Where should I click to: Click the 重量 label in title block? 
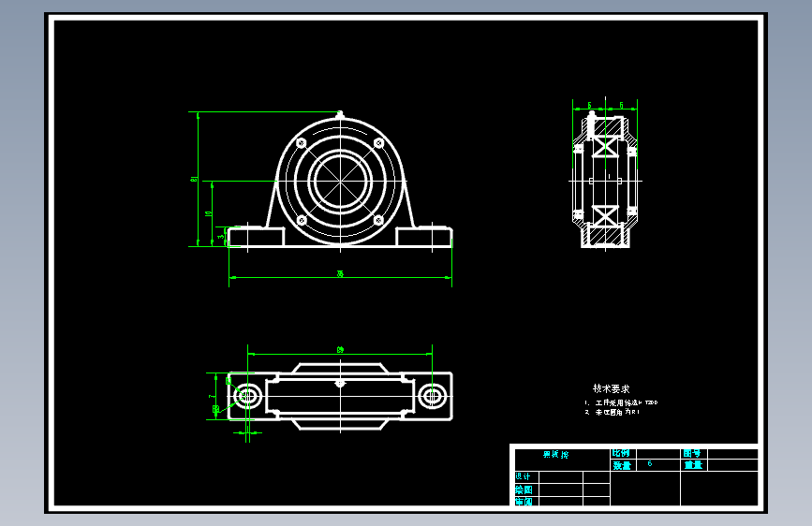[693, 465]
